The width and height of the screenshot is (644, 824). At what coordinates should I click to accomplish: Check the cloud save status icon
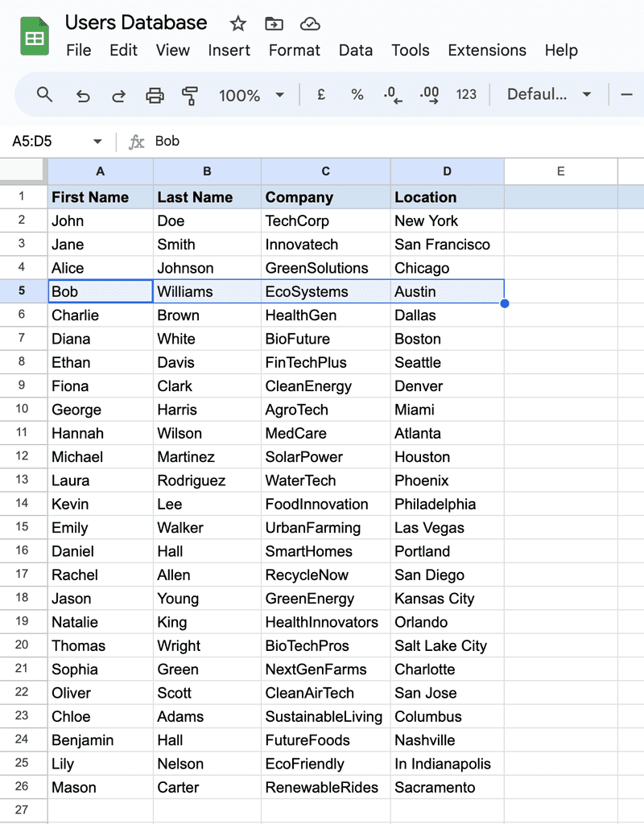309,23
